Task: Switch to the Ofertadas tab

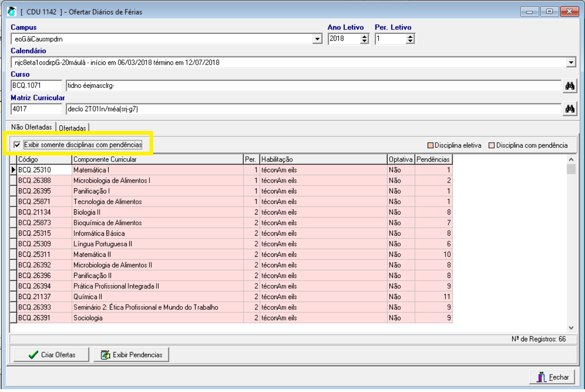Action: tap(72, 128)
